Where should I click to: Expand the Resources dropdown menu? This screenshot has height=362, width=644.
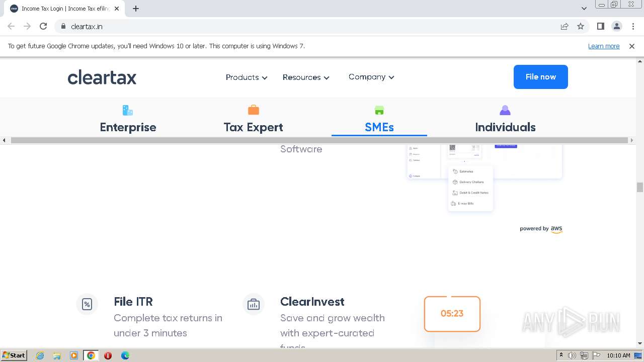(x=306, y=77)
